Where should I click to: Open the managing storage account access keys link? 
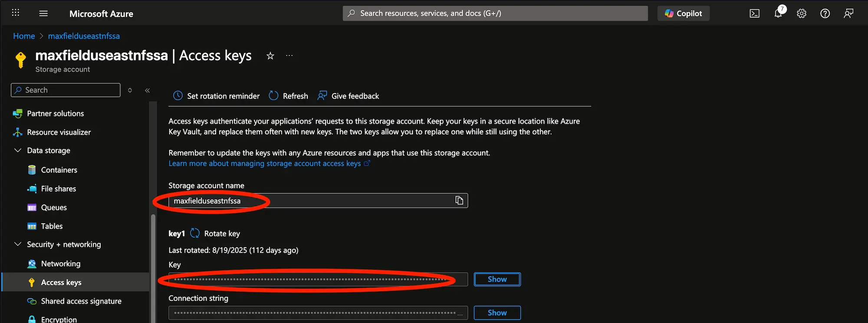point(265,163)
